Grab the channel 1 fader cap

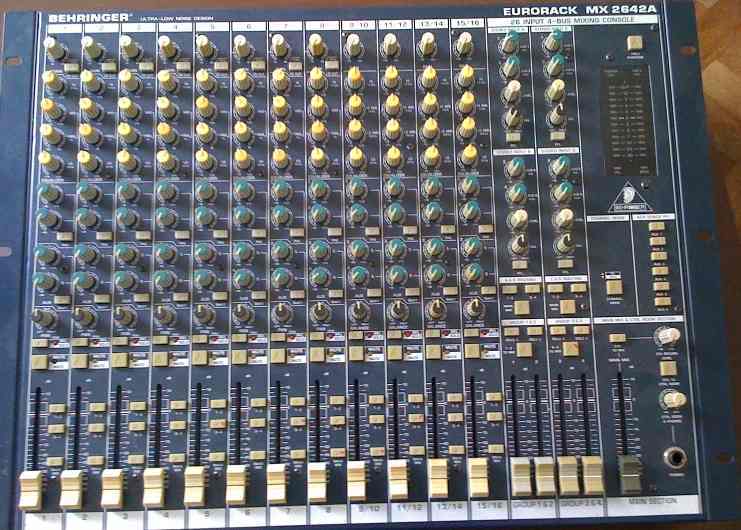point(31,490)
